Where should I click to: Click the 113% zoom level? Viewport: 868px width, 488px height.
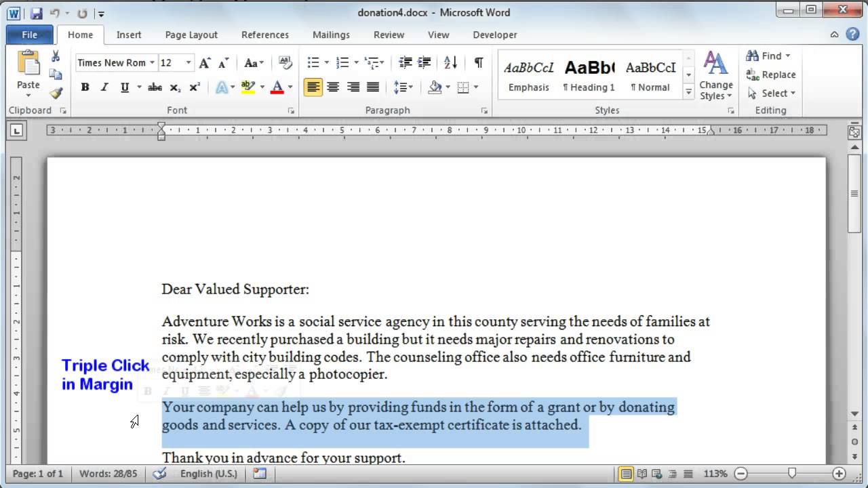tap(715, 474)
